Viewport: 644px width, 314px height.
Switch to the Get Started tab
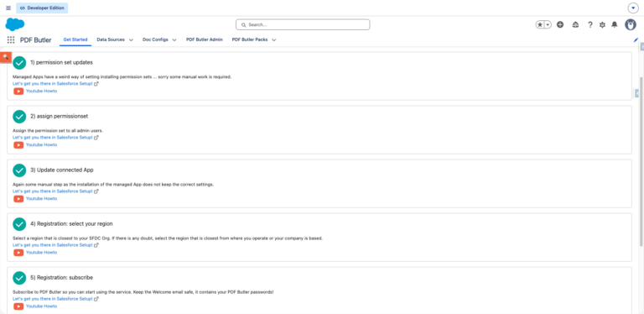coord(75,39)
